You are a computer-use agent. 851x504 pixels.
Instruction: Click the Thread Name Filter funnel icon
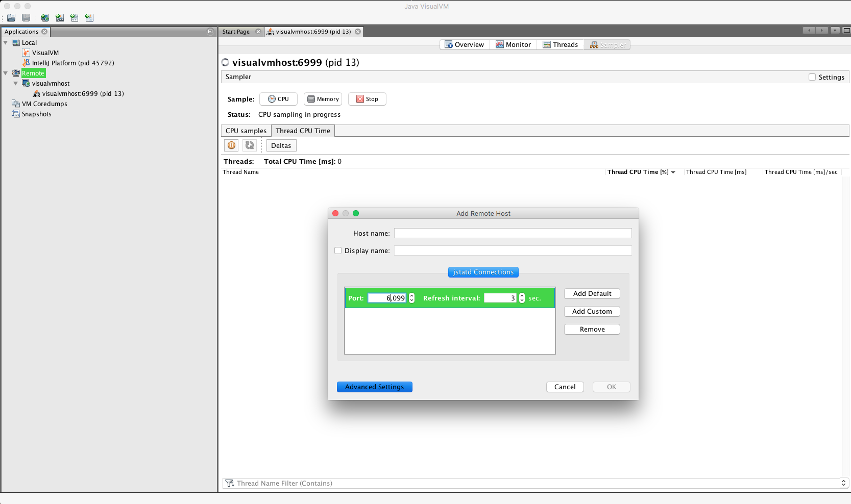coord(230,483)
